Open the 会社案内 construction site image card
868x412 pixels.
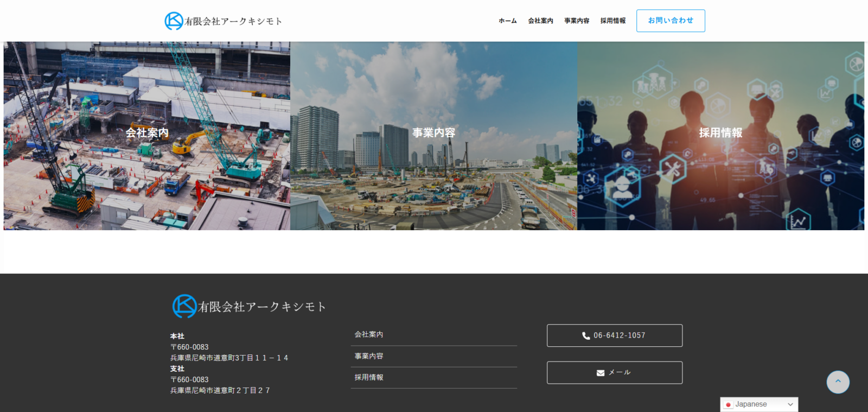tap(147, 136)
